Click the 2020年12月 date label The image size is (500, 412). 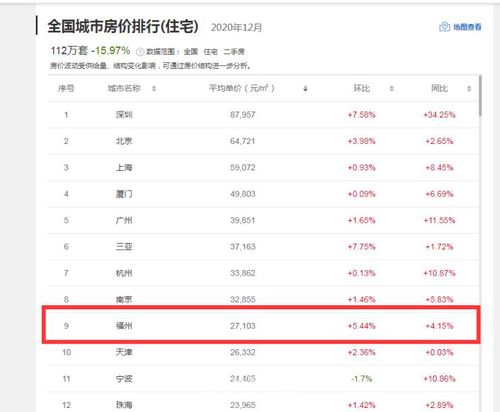click(x=236, y=27)
